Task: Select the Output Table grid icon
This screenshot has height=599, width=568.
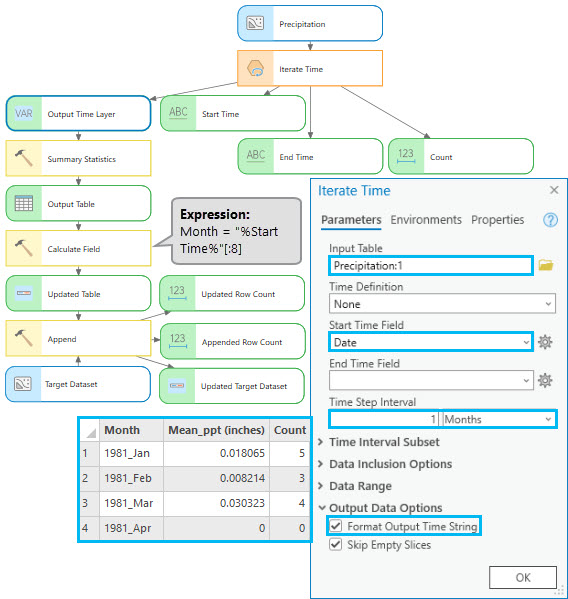Action: 24,203
